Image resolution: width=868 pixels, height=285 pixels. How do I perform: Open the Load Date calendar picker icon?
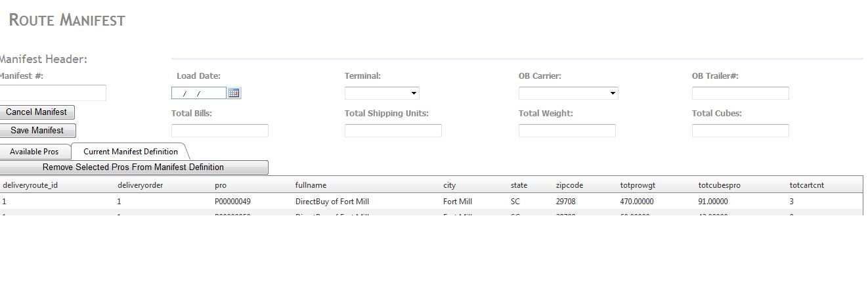234,93
